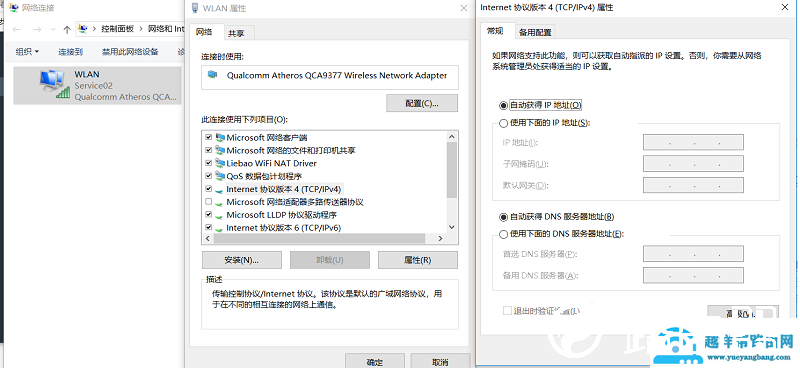800x368 pixels.
Task: Select 使用下面的 DNS 服务器地址 radio button
Action: pyautogui.click(x=504, y=234)
